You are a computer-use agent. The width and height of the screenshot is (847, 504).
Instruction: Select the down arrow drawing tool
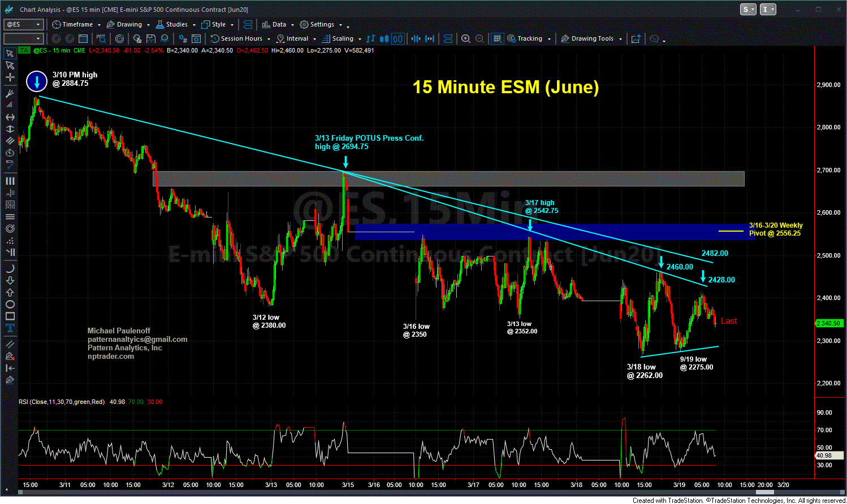tap(10, 280)
